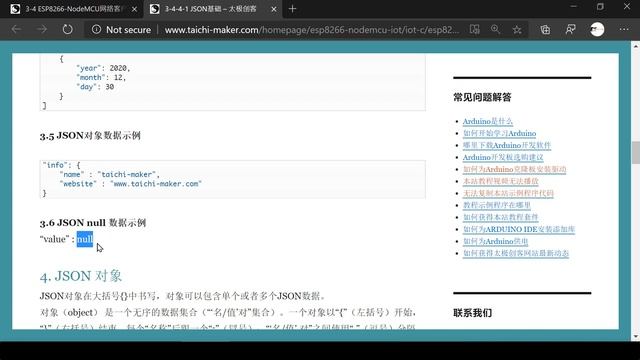Open the zoom magnifier icon in address bar

pos(496,29)
